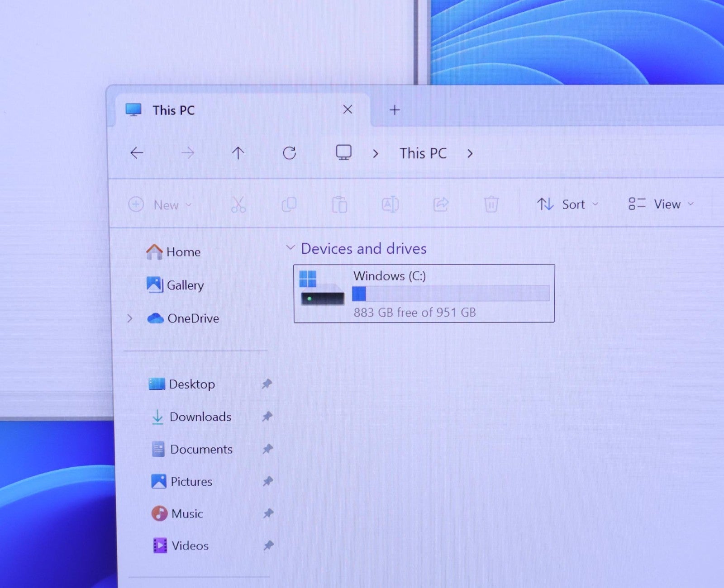724x588 pixels.
Task: Unpin Desktop using its pin icon
Action: (267, 384)
